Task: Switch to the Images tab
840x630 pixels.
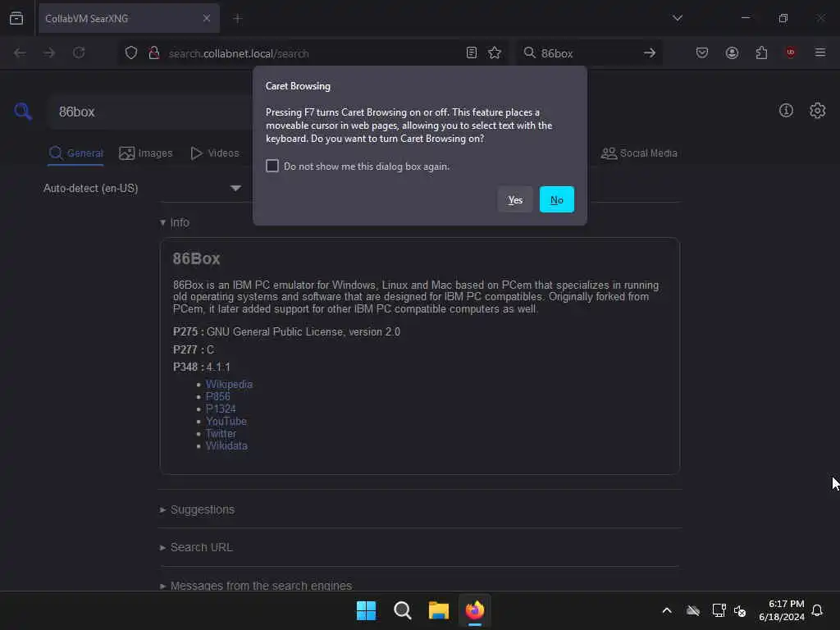Action: pyautogui.click(x=146, y=153)
